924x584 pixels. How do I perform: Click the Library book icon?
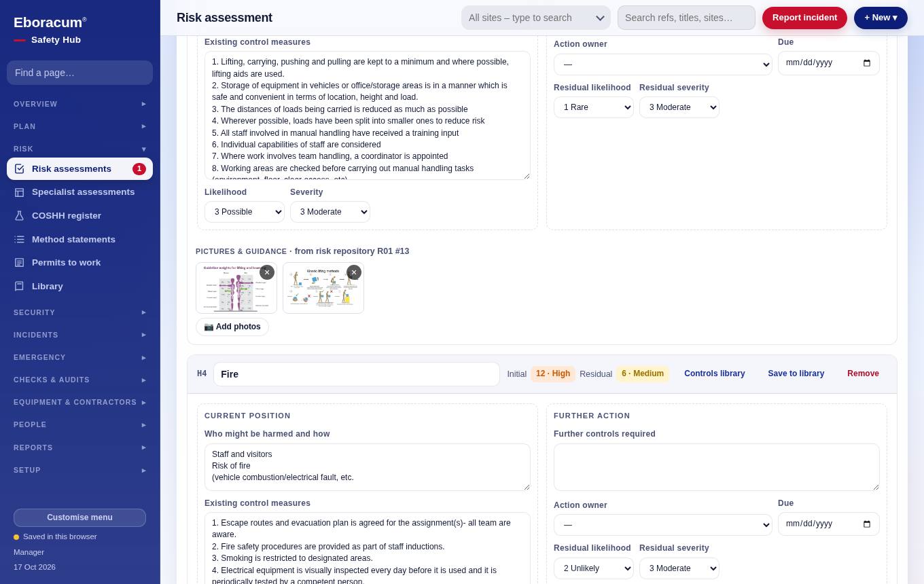tap(19, 286)
